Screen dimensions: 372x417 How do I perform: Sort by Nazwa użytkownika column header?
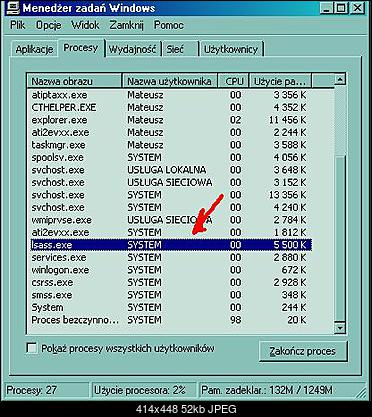(x=169, y=81)
